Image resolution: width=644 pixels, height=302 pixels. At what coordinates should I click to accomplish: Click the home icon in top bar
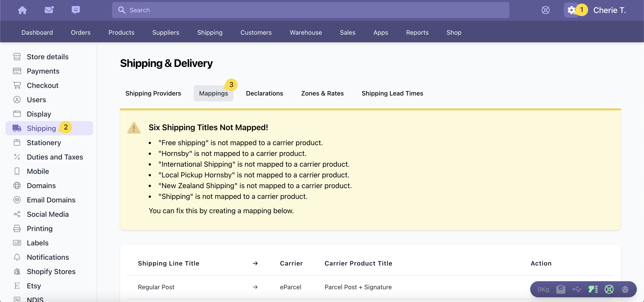tap(22, 10)
